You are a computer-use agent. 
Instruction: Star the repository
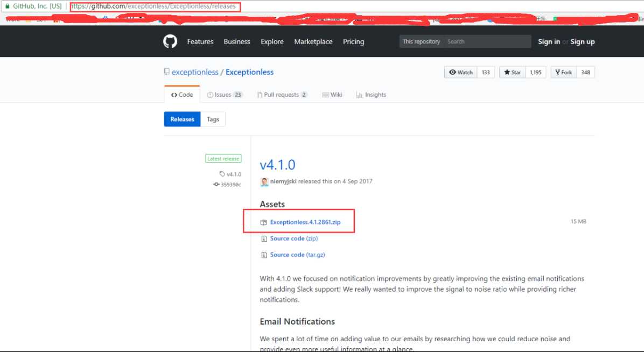(513, 72)
